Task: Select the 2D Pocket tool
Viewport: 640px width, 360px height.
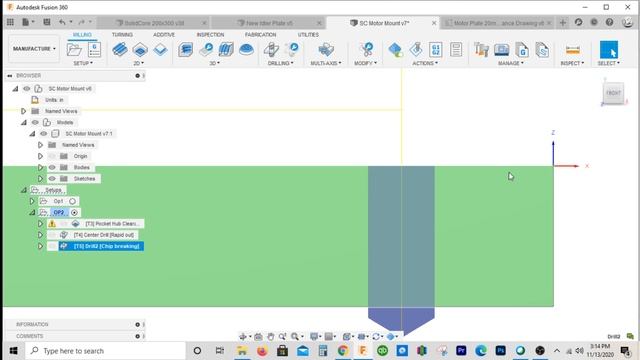Action: click(x=140, y=50)
